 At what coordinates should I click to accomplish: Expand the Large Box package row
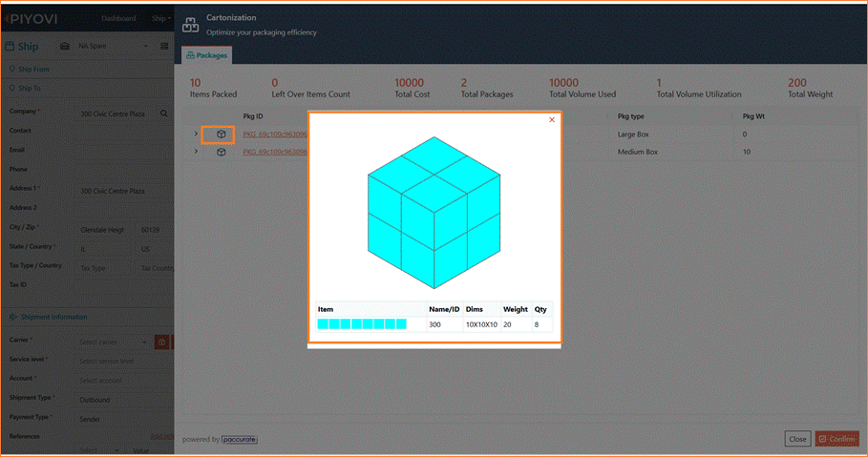click(x=196, y=134)
